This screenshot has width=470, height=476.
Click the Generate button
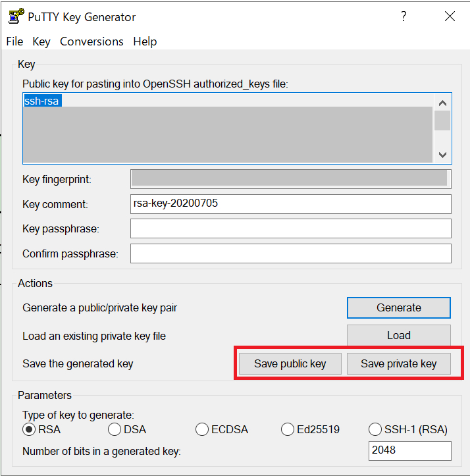[x=399, y=307]
